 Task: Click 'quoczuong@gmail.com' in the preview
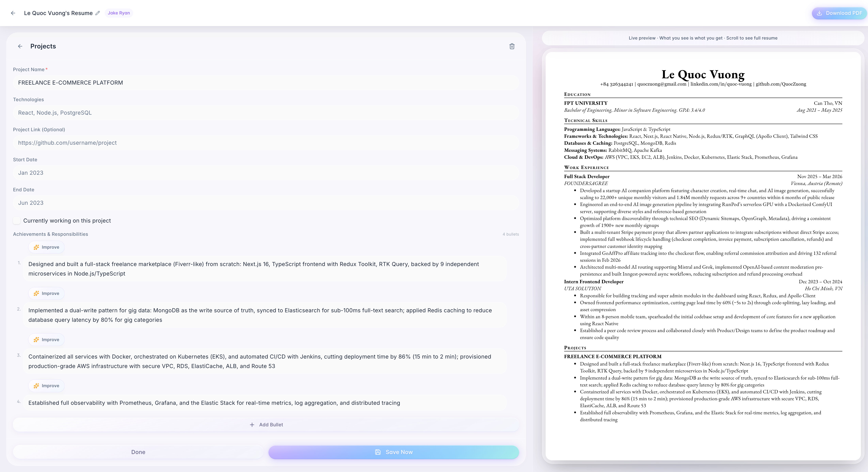(x=661, y=84)
